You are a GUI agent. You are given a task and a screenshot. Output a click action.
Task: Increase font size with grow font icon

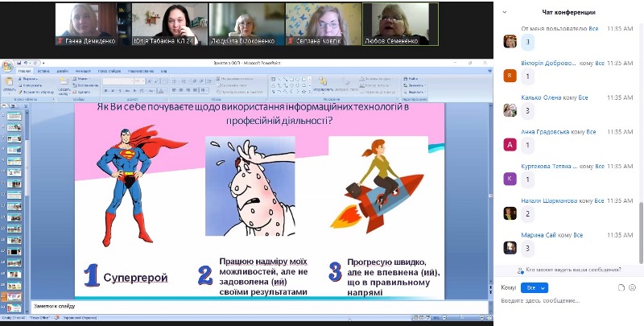(x=150, y=81)
